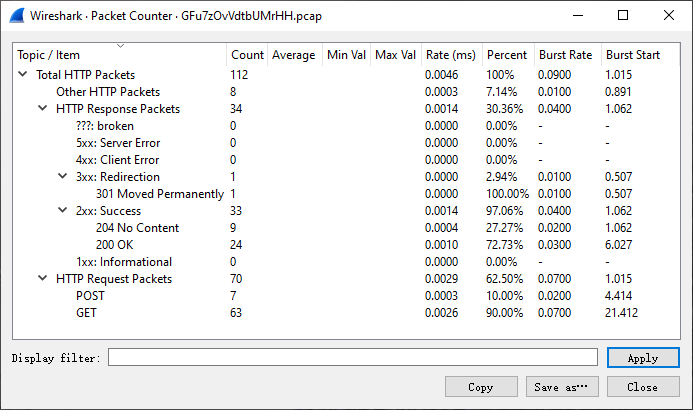Collapse the HTTP Request Packets node
This screenshot has width=693, height=410.
pyautogui.click(x=42, y=278)
